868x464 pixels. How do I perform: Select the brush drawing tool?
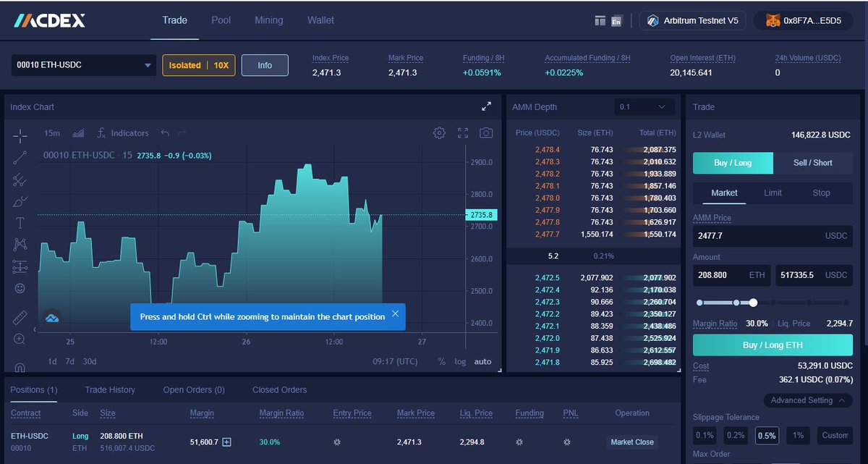click(20, 201)
